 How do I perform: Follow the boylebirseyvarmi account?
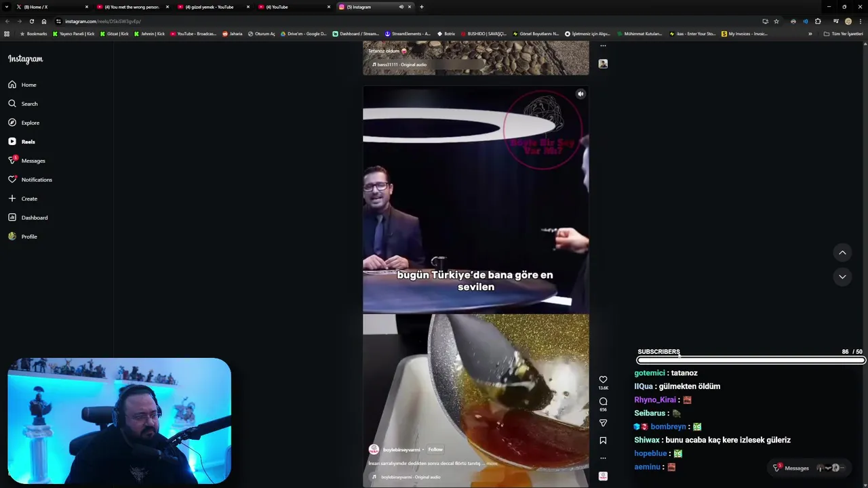point(435,449)
